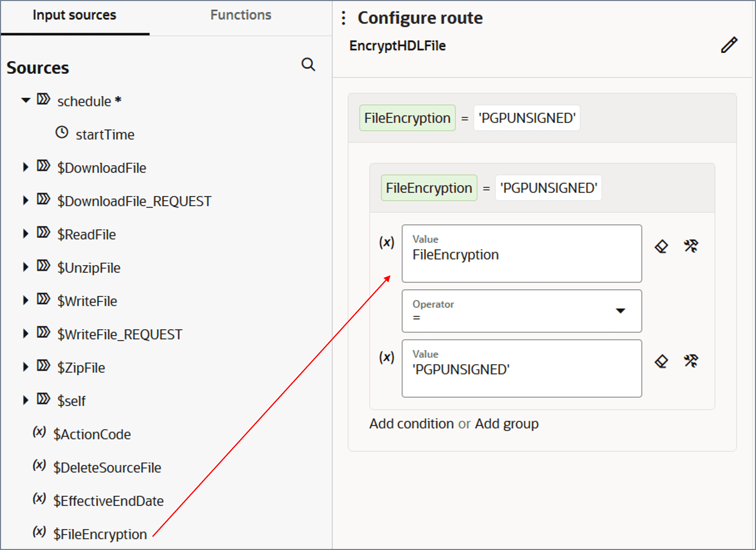Expand the $ZipFile source node
This screenshot has width=756, height=550.
[26, 367]
